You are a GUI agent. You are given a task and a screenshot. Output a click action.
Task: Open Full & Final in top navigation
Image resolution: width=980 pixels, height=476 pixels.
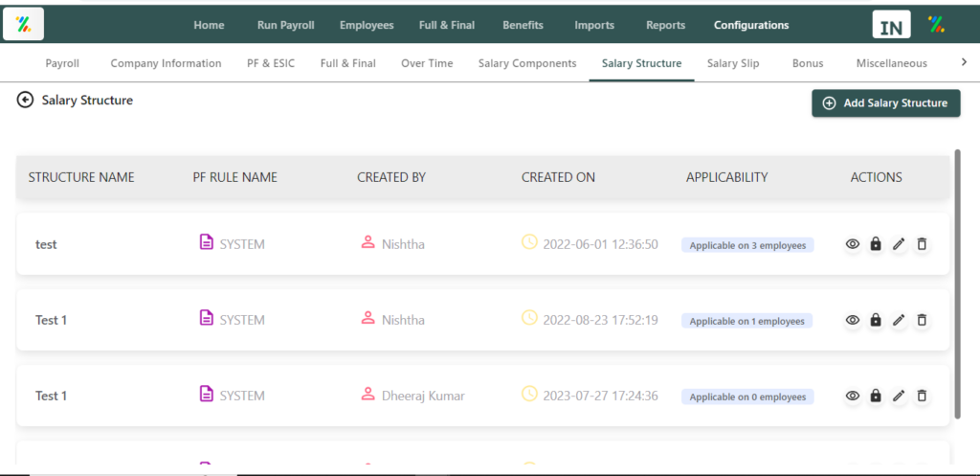pyautogui.click(x=447, y=25)
